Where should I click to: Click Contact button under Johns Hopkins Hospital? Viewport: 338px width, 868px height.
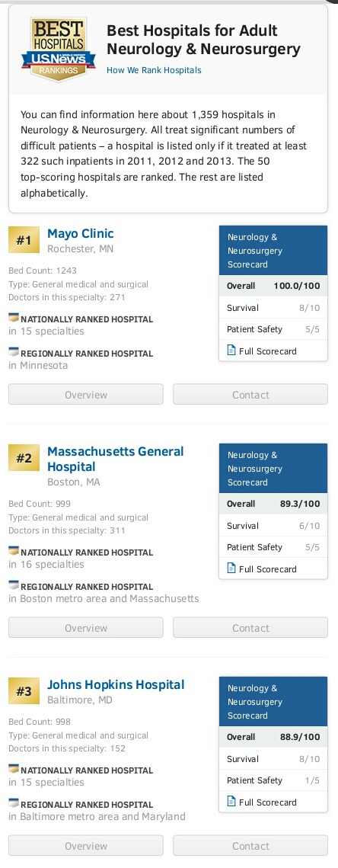click(x=250, y=846)
